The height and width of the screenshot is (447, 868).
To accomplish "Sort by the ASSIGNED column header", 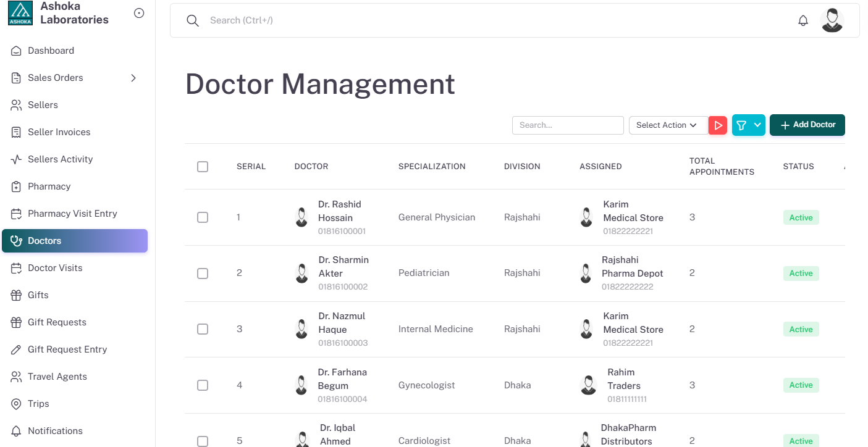I will point(600,167).
